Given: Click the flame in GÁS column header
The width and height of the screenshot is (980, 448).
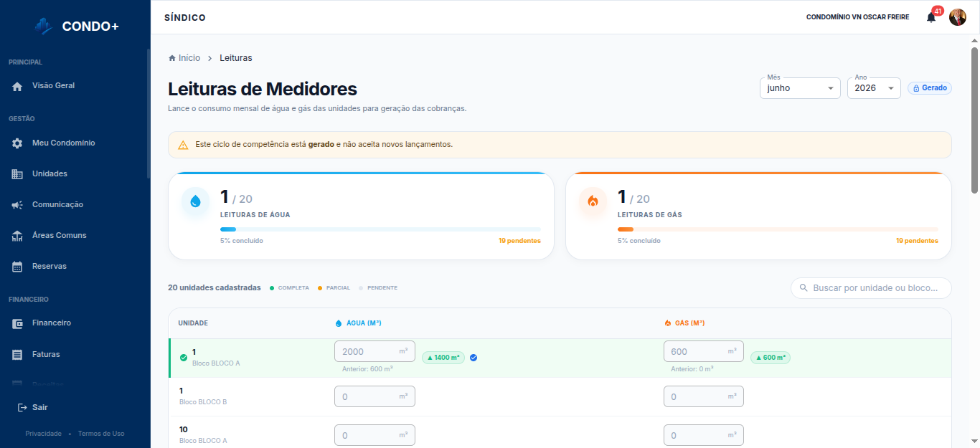Looking at the screenshot, I should coord(668,323).
